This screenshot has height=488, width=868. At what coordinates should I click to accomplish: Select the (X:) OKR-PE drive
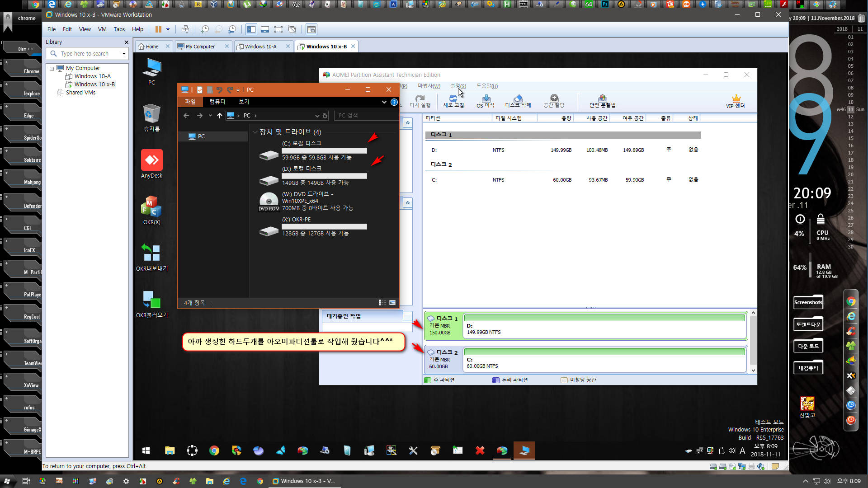pyautogui.click(x=313, y=226)
